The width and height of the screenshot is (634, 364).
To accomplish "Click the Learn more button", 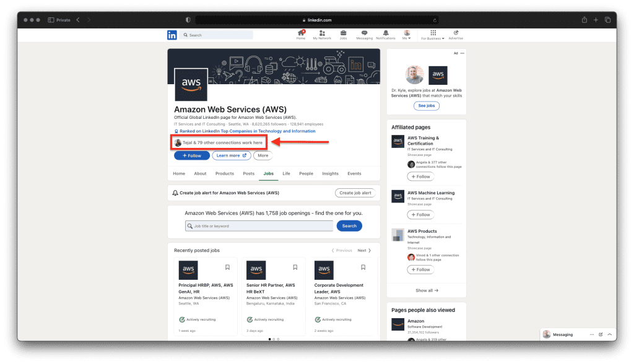I will (x=232, y=156).
